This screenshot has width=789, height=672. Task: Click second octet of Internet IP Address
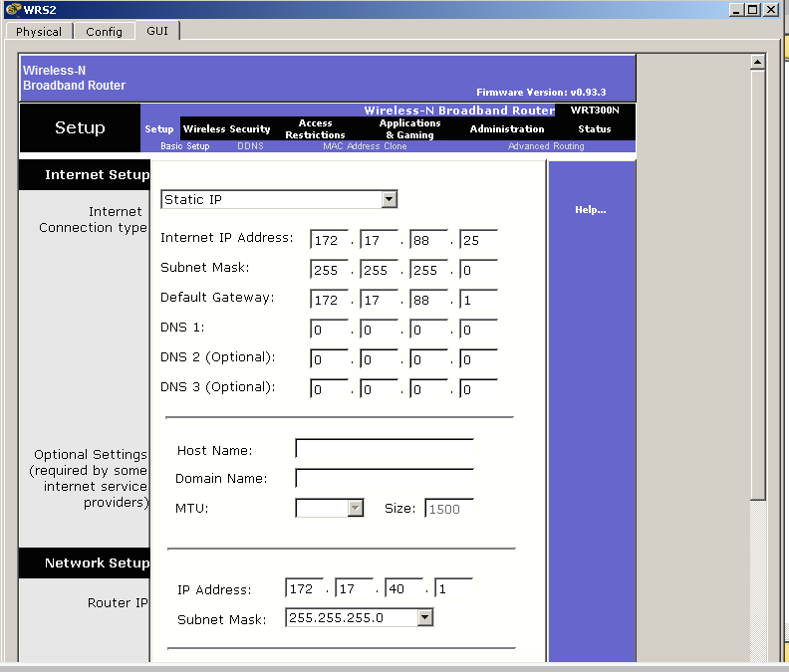[x=379, y=240]
